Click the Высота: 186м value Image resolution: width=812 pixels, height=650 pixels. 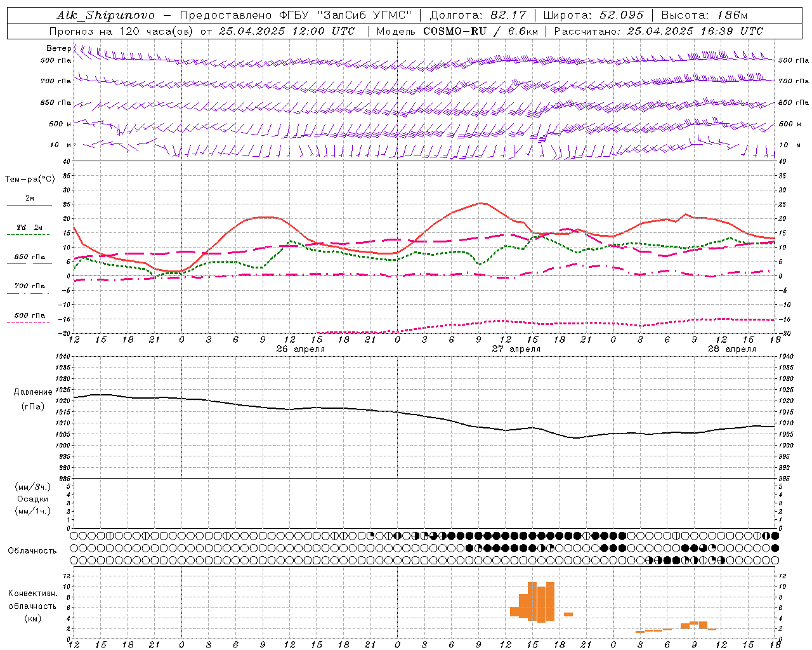click(704, 15)
